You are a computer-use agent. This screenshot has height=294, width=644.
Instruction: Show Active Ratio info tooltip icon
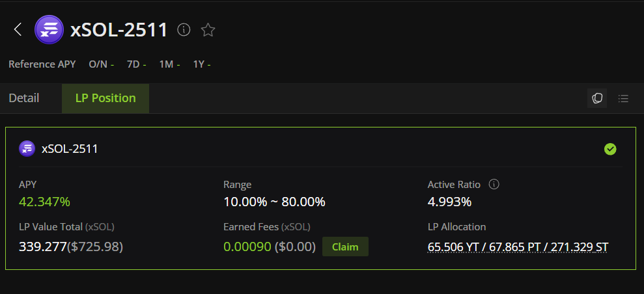point(494,185)
